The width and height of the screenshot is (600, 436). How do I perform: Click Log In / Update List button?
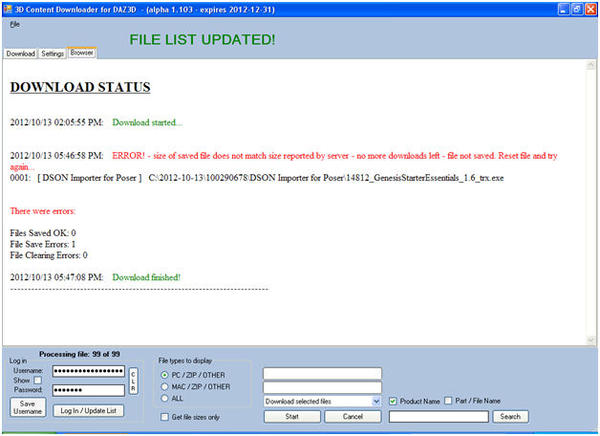click(x=88, y=411)
